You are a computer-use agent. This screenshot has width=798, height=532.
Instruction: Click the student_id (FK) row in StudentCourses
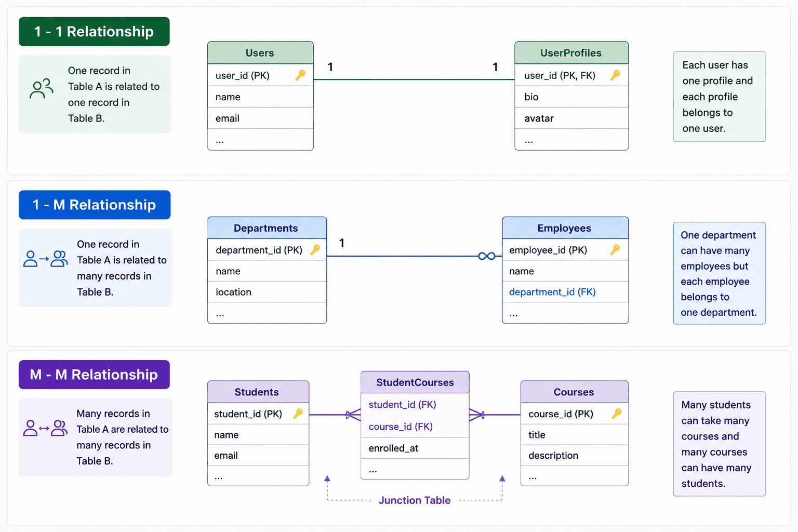click(x=415, y=405)
